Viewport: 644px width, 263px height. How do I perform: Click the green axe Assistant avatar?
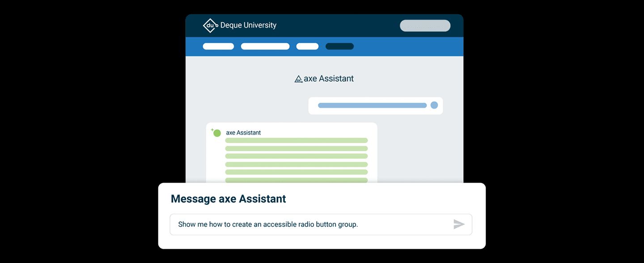(217, 133)
